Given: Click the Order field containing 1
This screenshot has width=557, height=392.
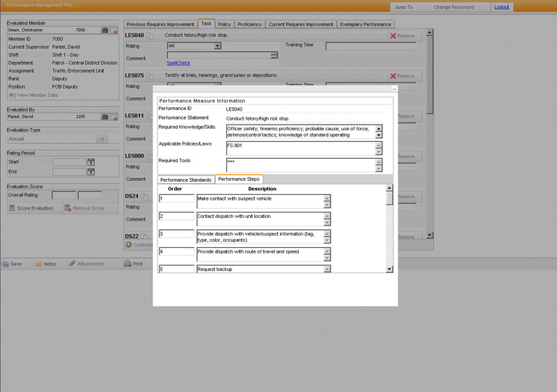Looking at the screenshot, I should pyautogui.click(x=176, y=198).
